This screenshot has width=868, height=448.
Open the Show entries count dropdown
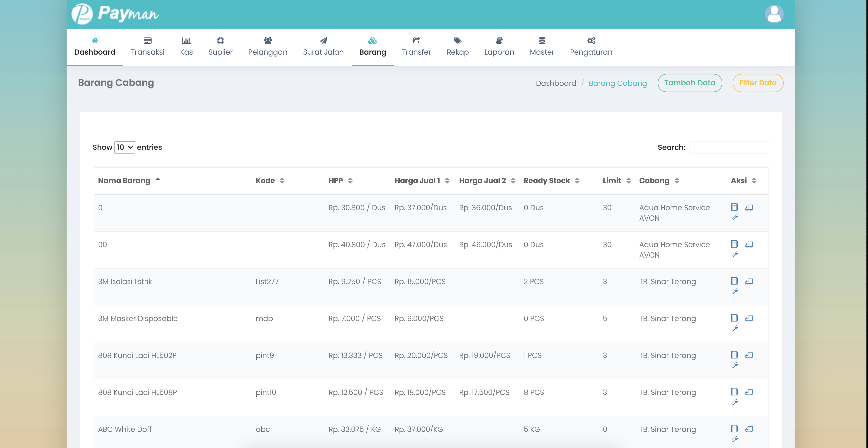[125, 147]
